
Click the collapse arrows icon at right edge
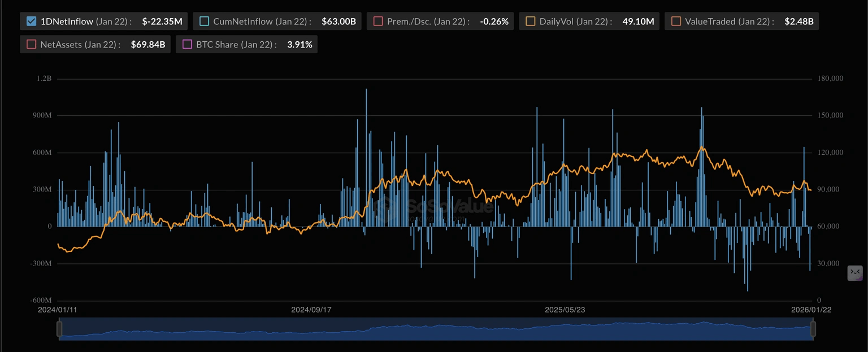click(854, 273)
